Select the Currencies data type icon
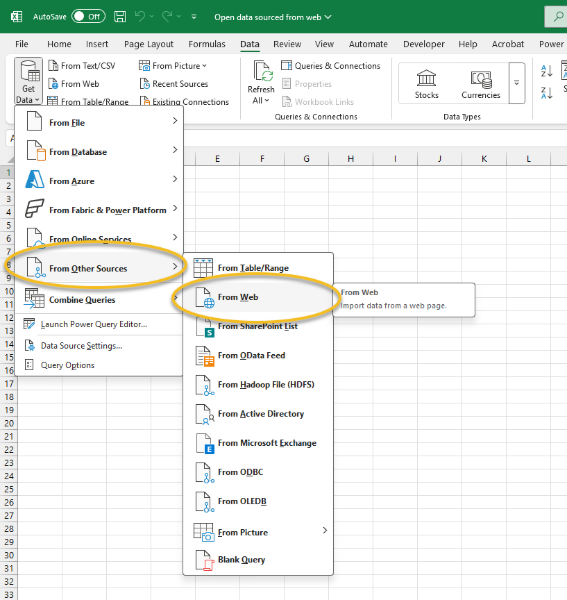 point(481,84)
